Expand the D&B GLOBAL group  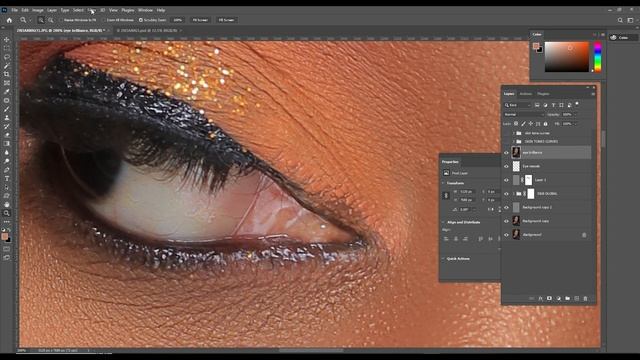(513, 194)
